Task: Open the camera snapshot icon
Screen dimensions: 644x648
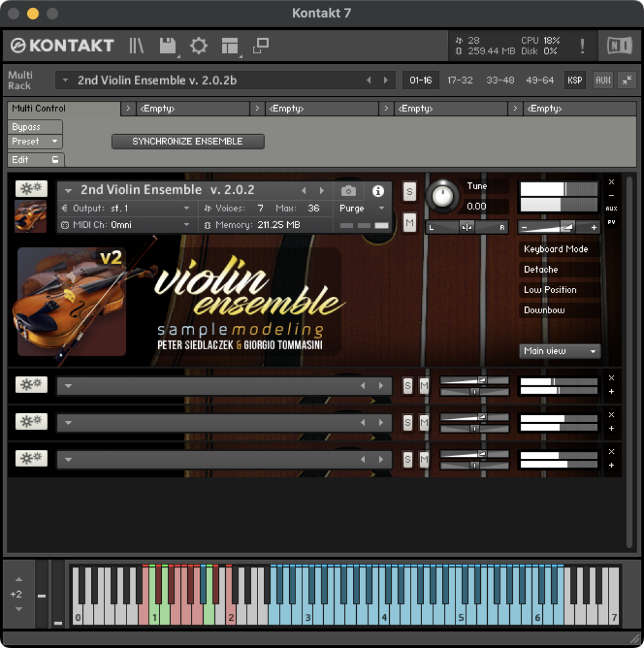Action: coord(348,191)
